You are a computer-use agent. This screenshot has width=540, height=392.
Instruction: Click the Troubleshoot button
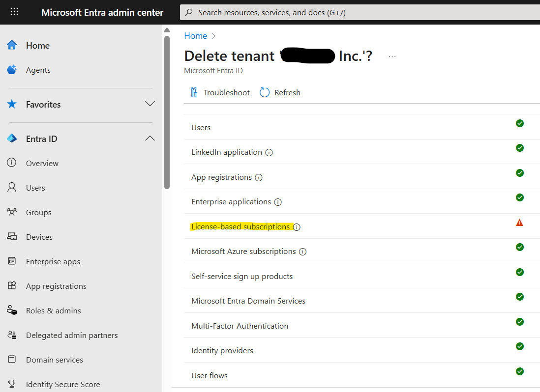click(220, 92)
